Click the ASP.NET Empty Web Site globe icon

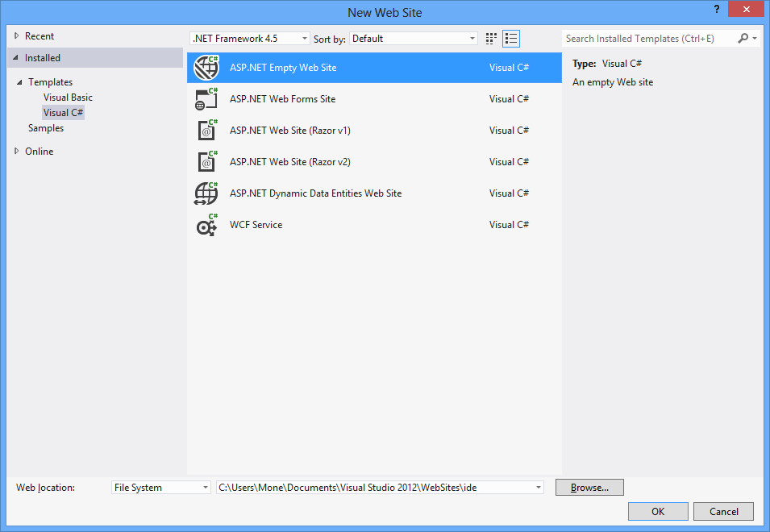pyautogui.click(x=206, y=68)
